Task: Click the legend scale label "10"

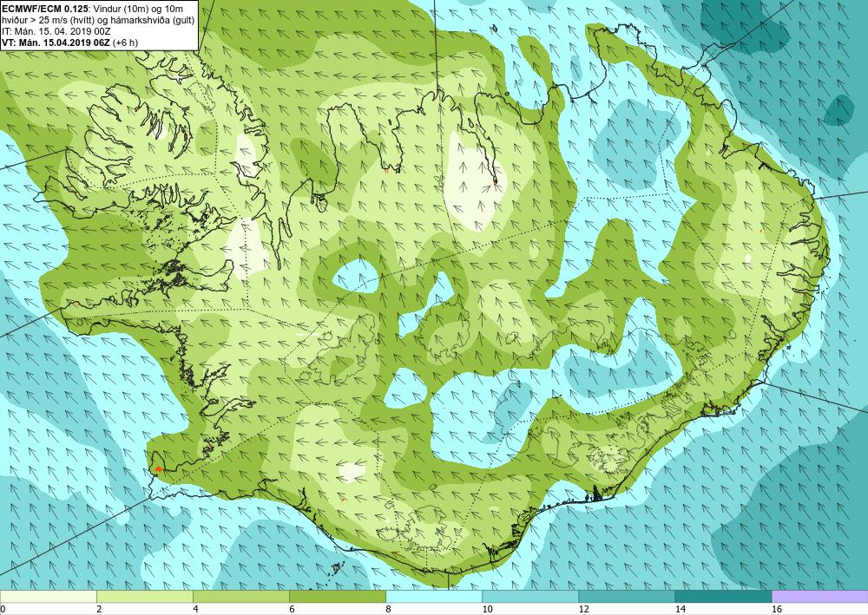Action: tap(487, 609)
